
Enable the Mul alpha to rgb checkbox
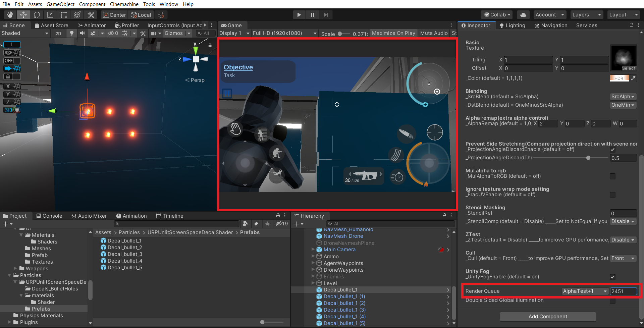613,176
